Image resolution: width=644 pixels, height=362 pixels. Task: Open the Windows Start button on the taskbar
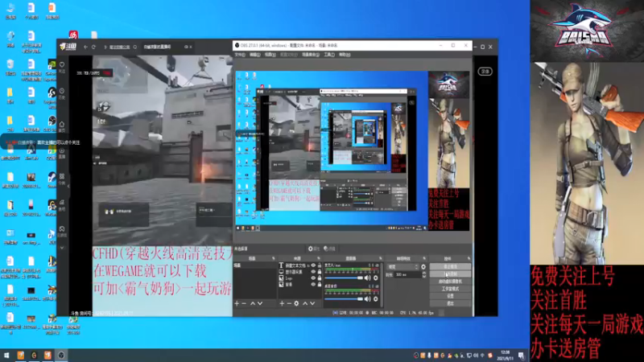point(6,356)
